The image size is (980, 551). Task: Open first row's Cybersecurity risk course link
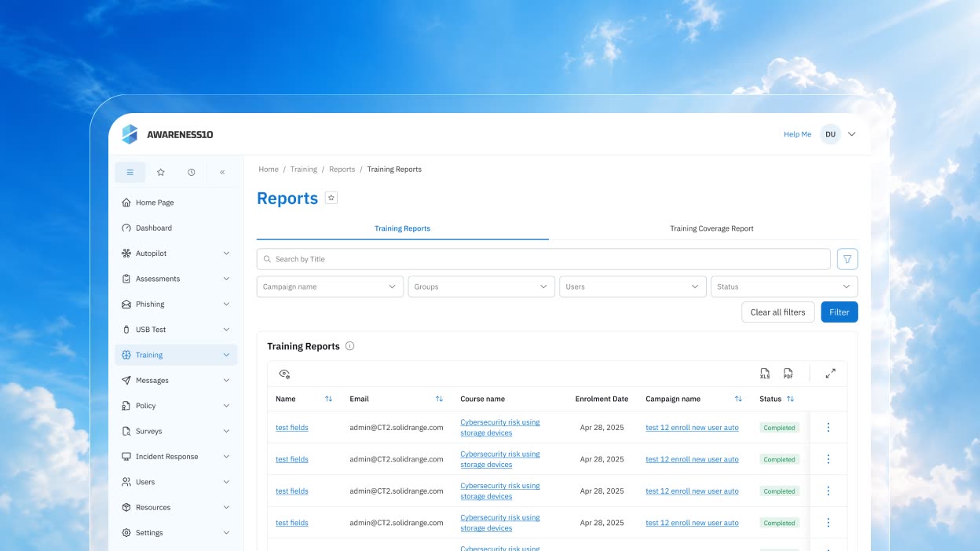(500, 428)
